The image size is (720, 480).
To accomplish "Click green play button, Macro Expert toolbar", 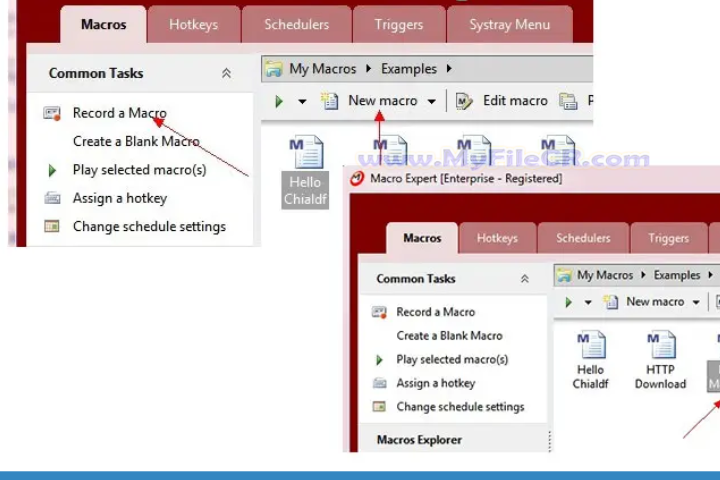I will (x=568, y=302).
